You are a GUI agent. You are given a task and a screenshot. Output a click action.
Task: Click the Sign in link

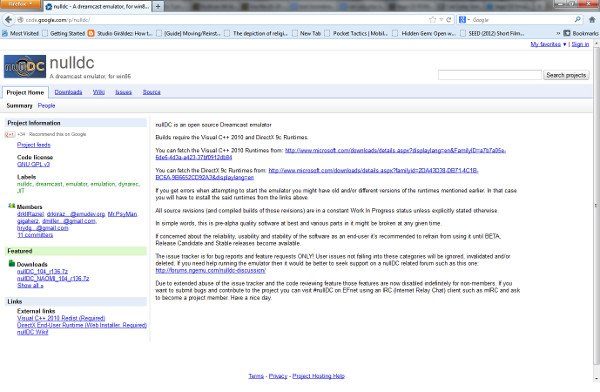click(580, 44)
